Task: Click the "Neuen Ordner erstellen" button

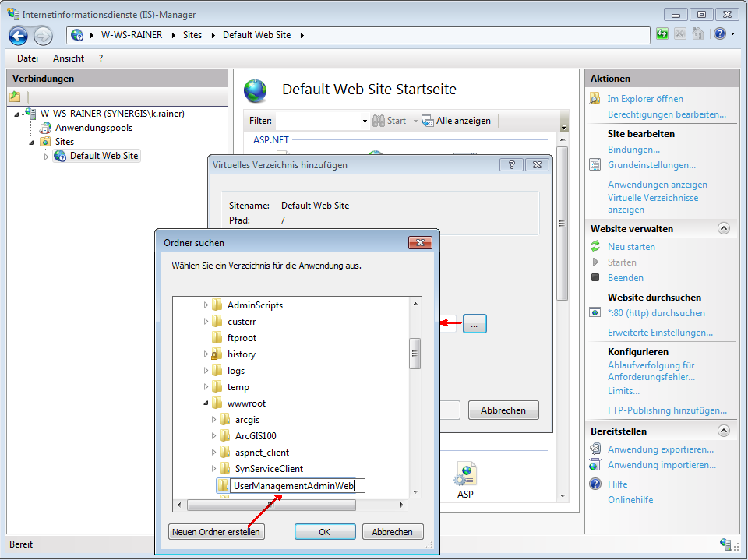Action: pyautogui.click(x=216, y=531)
